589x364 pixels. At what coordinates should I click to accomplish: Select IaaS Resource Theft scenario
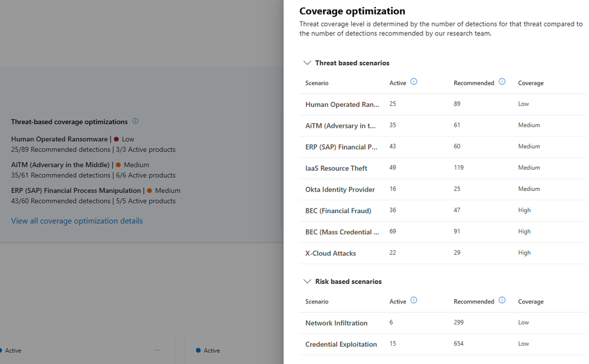[x=336, y=168]
